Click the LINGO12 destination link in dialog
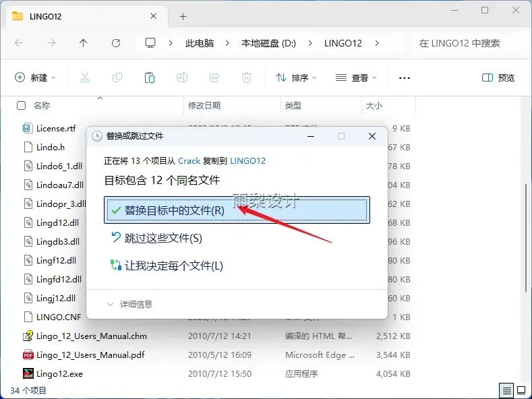This screenshot has height=399, width=532. coord(247,161)
